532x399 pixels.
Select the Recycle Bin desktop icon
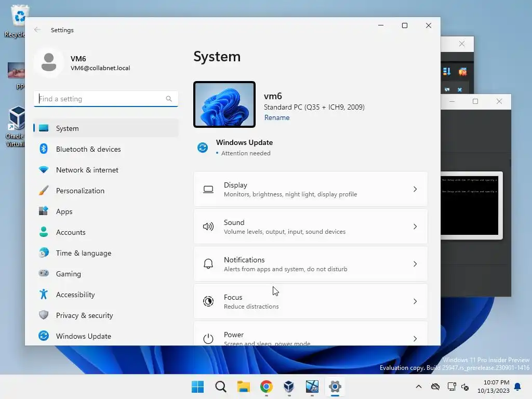[x=16, y=21]
